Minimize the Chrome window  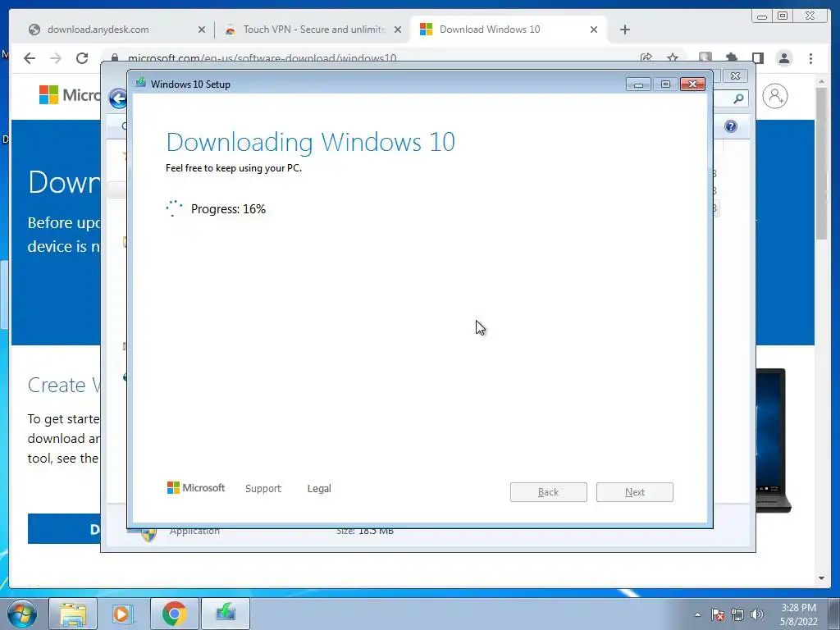(762, 16)
